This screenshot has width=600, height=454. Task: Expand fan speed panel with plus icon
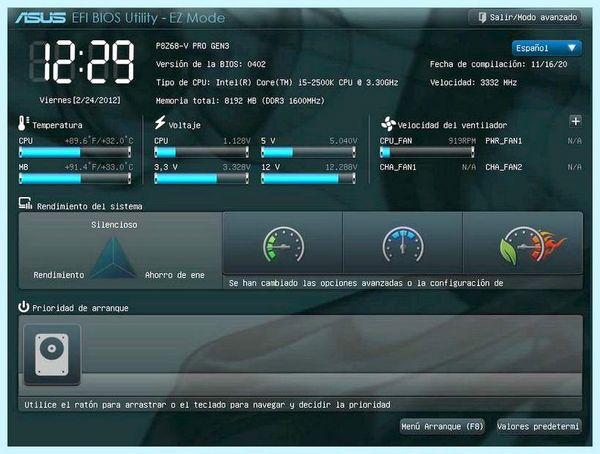[576, 121]
